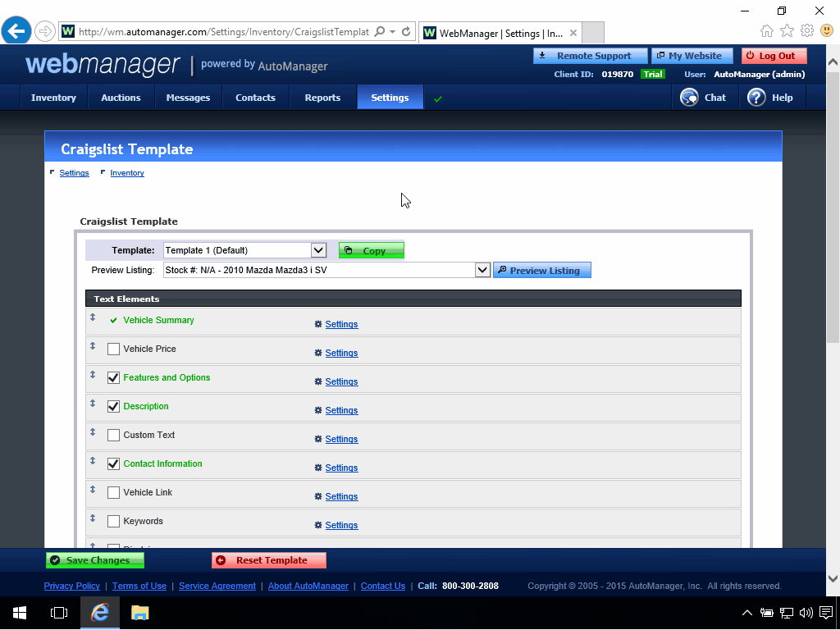Open the Inventory menu tab
This screenshot has height=630, width=840.
[53, 98]
